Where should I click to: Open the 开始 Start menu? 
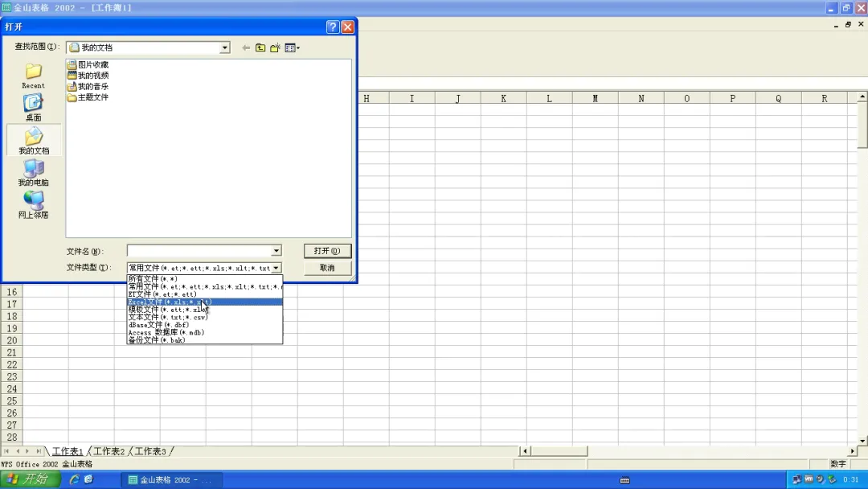pos(31,479)
